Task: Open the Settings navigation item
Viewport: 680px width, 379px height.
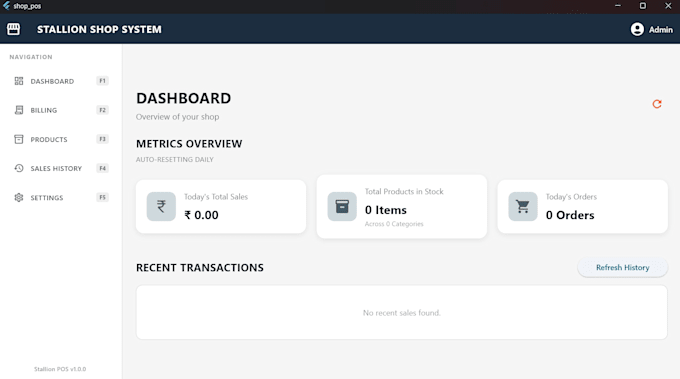Action: coord(61,197)
